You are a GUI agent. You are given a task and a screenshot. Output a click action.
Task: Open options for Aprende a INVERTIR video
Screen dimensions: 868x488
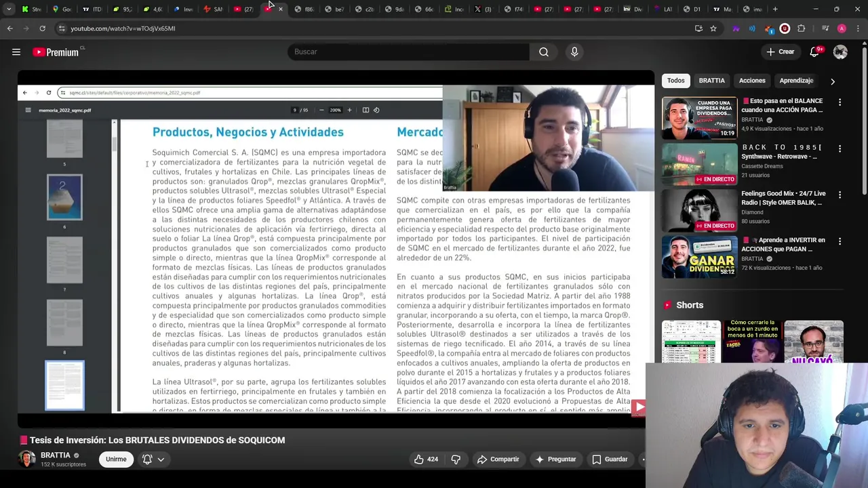[x=840, y=241]
